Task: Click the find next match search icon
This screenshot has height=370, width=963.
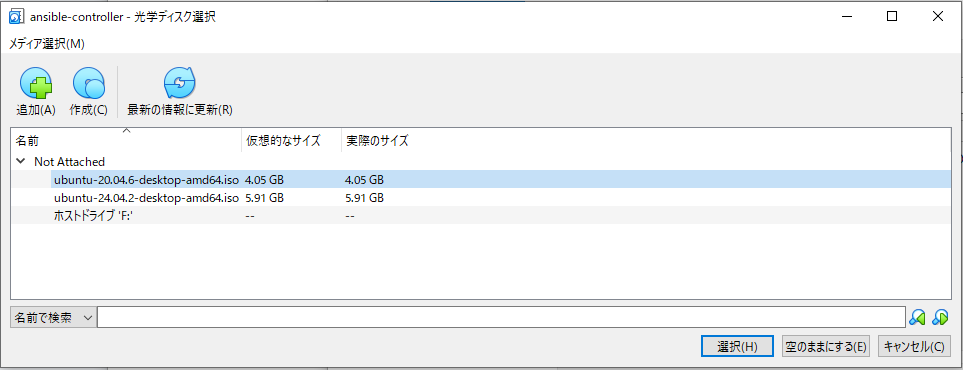Action: coord(940,317)
